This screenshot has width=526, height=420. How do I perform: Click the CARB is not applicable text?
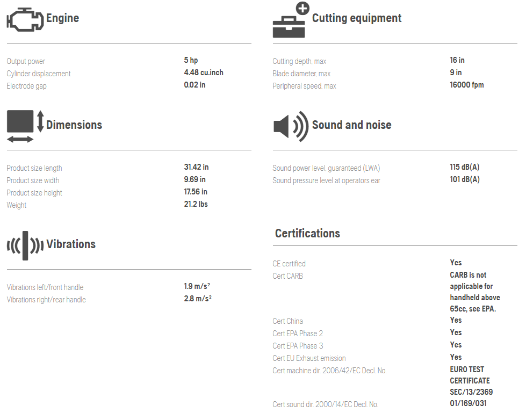pos(474,292)
